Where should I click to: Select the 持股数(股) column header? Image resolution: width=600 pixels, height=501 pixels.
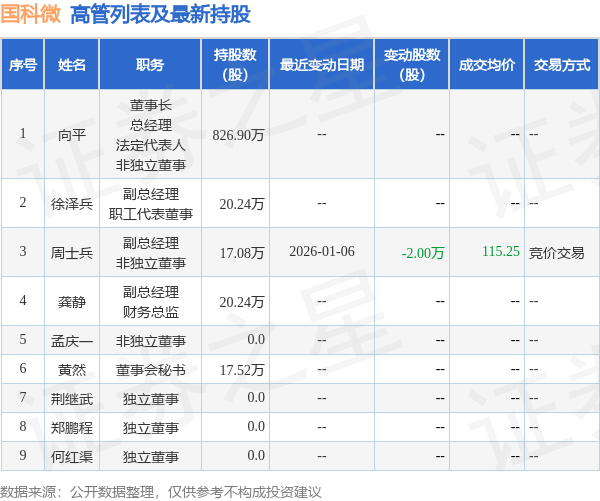point(235,64)
